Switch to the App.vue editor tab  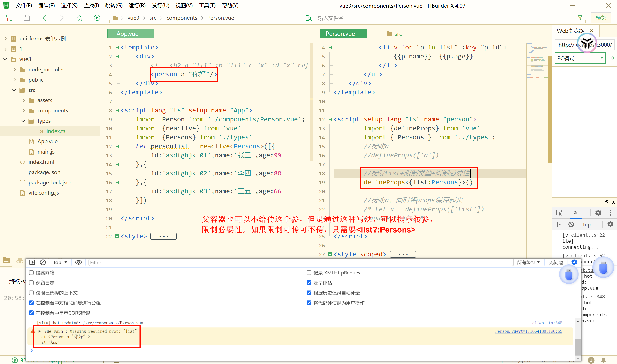130,34
